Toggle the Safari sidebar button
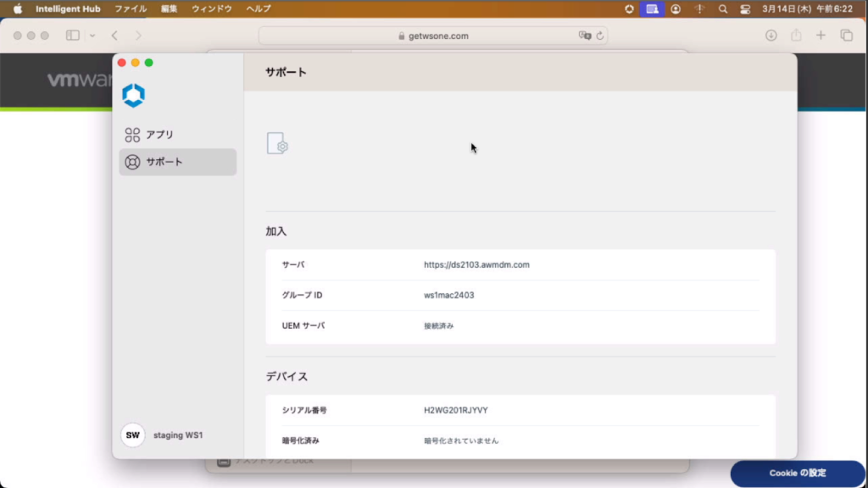This screenshot has height=488, width=868. point(73,36)
